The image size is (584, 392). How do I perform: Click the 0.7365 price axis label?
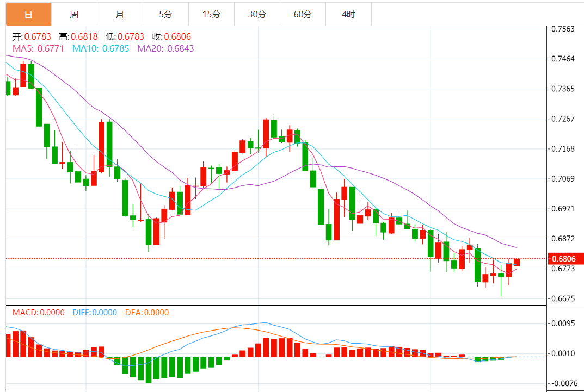[563, 89]
